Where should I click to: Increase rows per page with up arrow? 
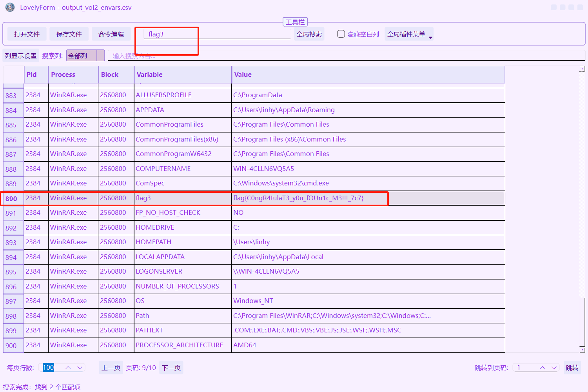[x=68, y=368]
